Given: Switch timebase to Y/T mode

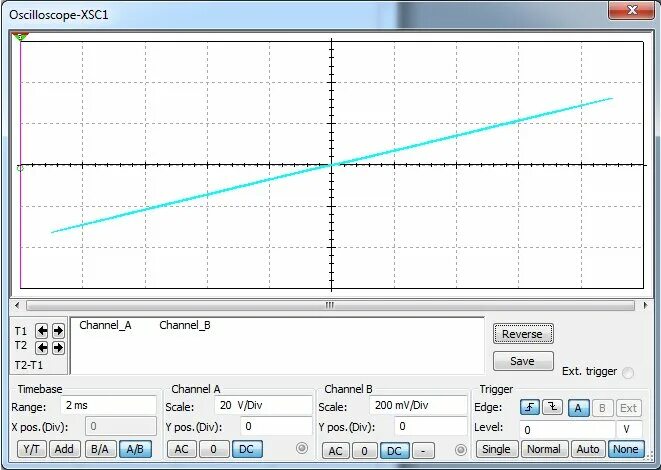Looking at the screenshot, I should point(32,449).
